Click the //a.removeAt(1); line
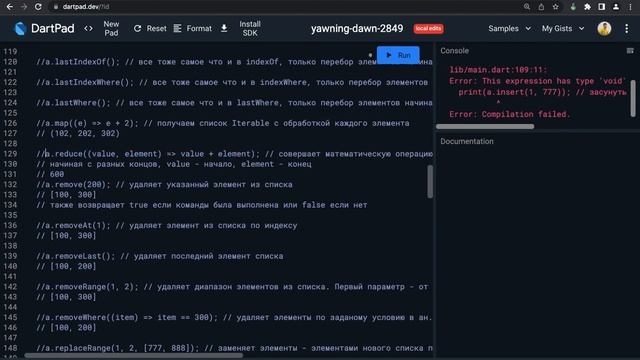640x360 pixels. [x=167, y=225]
